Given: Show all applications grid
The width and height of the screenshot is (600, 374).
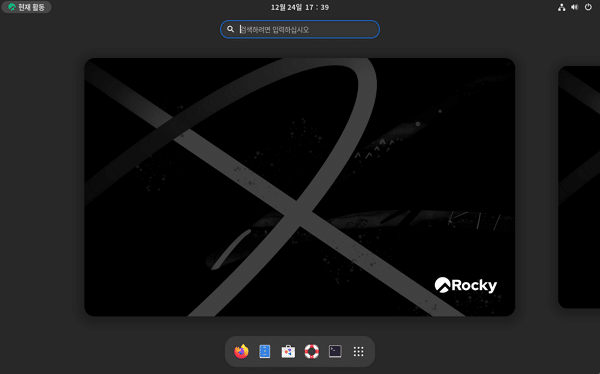Looking at the screenshot, I should 359,351.
